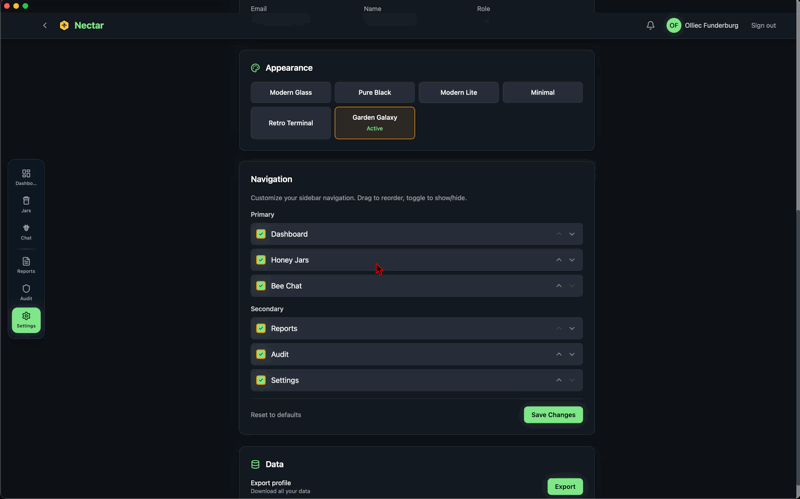Screen dimensions: 800x499
Task: Click the active Garden Galaxy theme
Action: pos(374,123)
